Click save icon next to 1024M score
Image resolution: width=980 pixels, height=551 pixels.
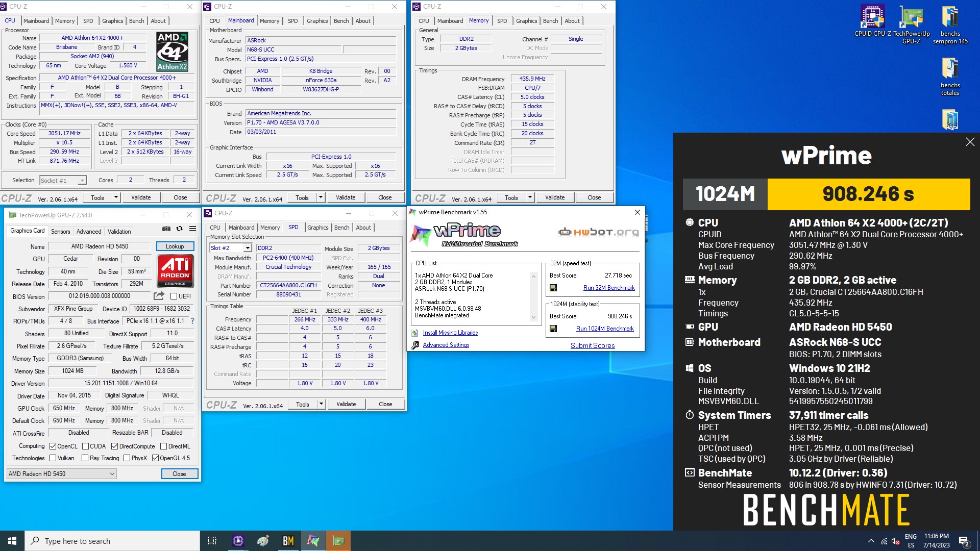point(553,329)
